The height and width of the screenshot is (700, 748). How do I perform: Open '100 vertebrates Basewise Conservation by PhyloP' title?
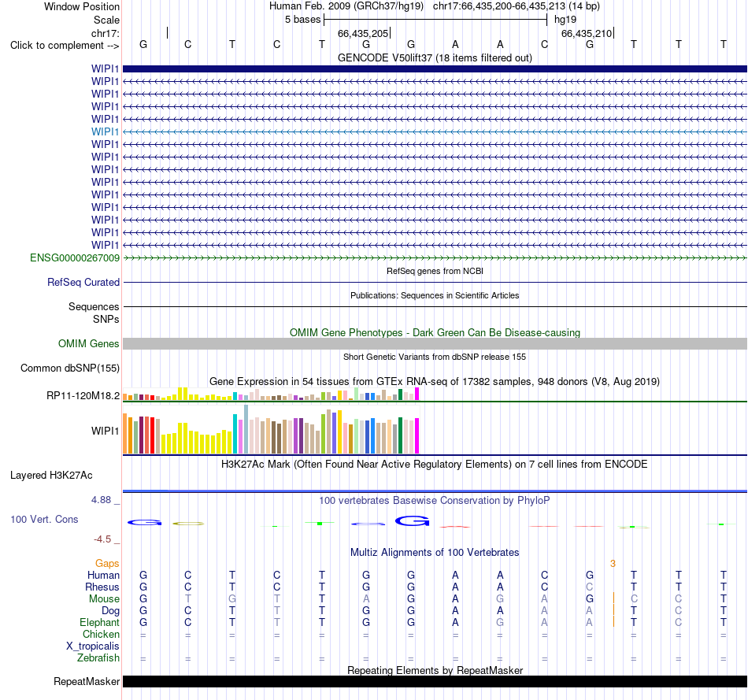(x=435, y=501)
